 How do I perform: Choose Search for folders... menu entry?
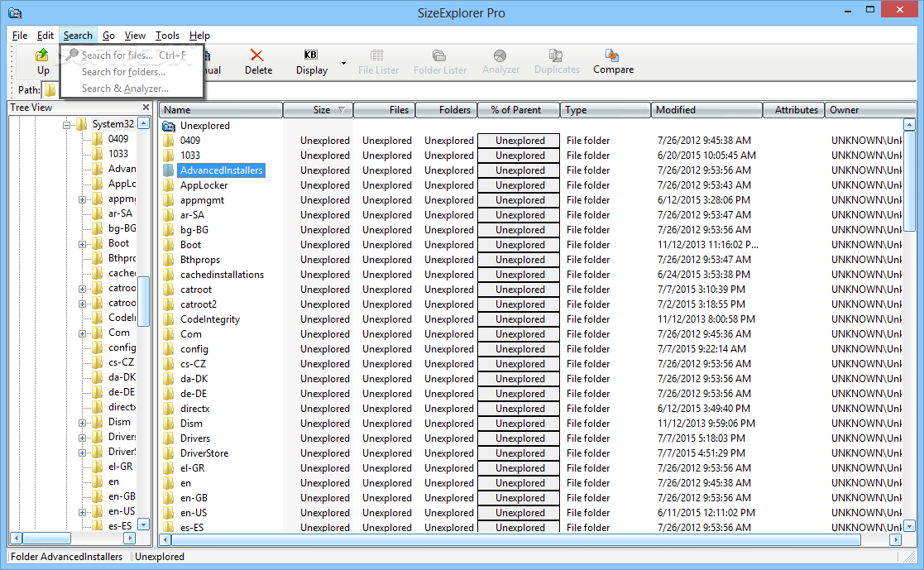pos(123,72)
